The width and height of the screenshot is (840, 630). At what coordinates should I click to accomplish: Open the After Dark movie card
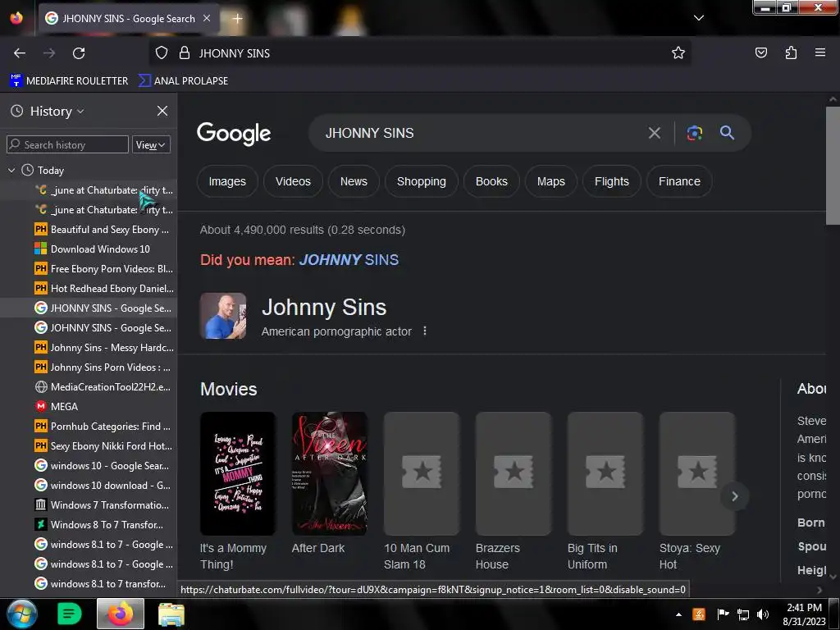pyautogui.click(x=330, y=484)
